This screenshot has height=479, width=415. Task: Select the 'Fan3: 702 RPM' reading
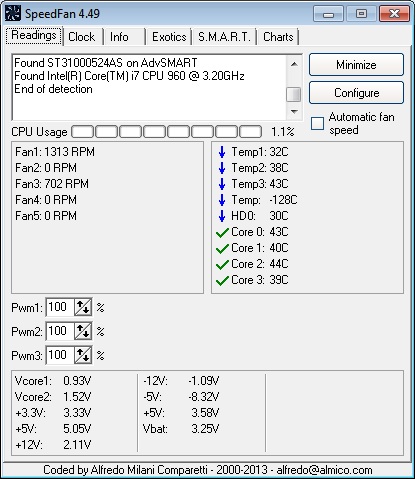[52, 184]
